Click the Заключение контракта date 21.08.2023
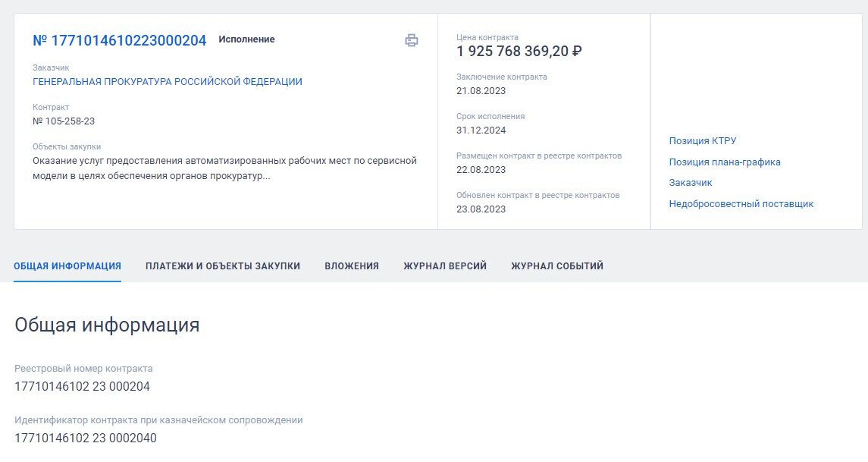This screenshot has width=868, height=462. (x=481, y=91)
